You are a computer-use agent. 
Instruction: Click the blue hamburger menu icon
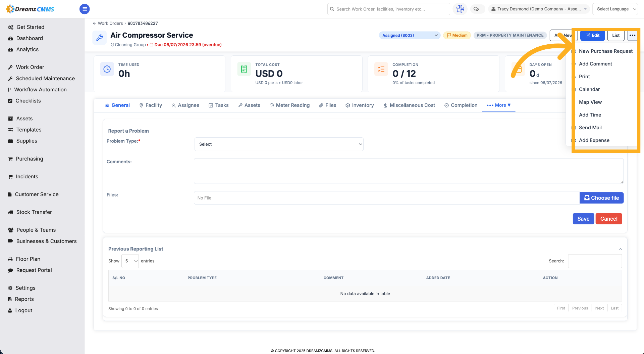pyautogui.click(x=85, y=9)
